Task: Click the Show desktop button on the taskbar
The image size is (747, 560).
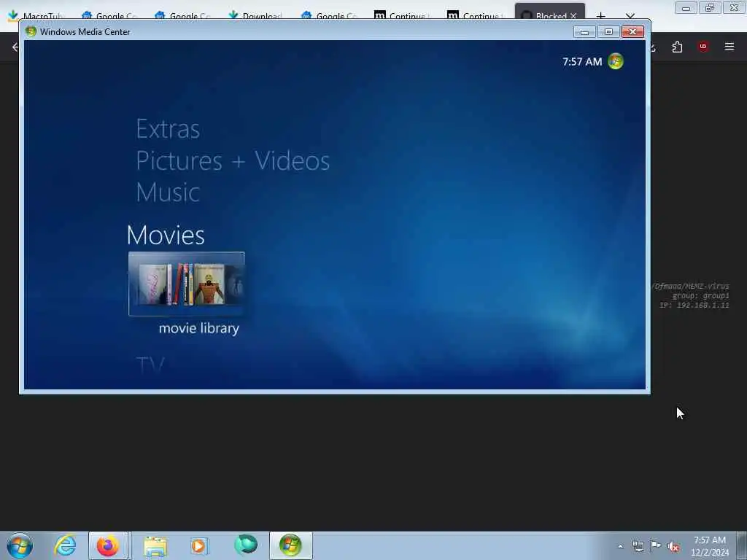Action: 741,545
